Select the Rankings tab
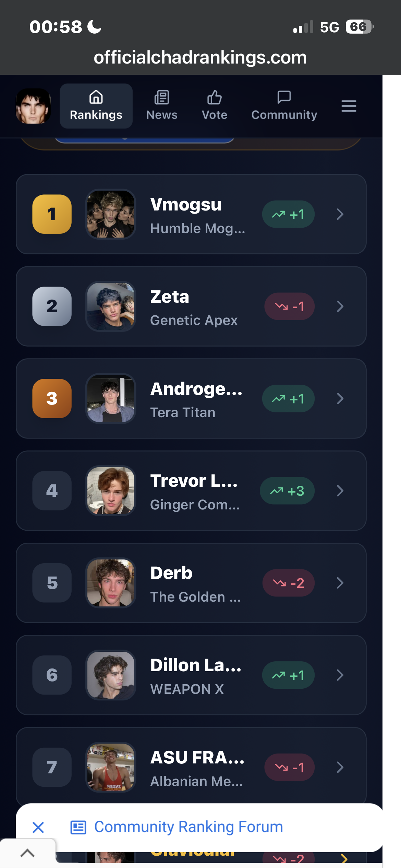The width and height of the screenshot is (401, 868). (x=96, y=106)
